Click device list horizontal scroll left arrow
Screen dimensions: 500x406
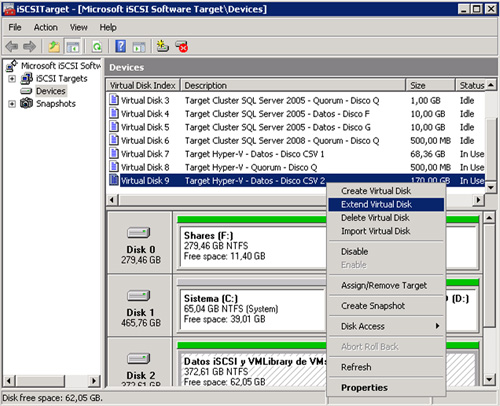point(112,200)
